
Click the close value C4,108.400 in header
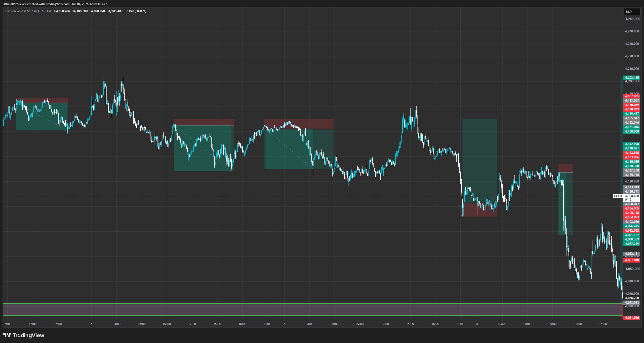pos(114,11)
